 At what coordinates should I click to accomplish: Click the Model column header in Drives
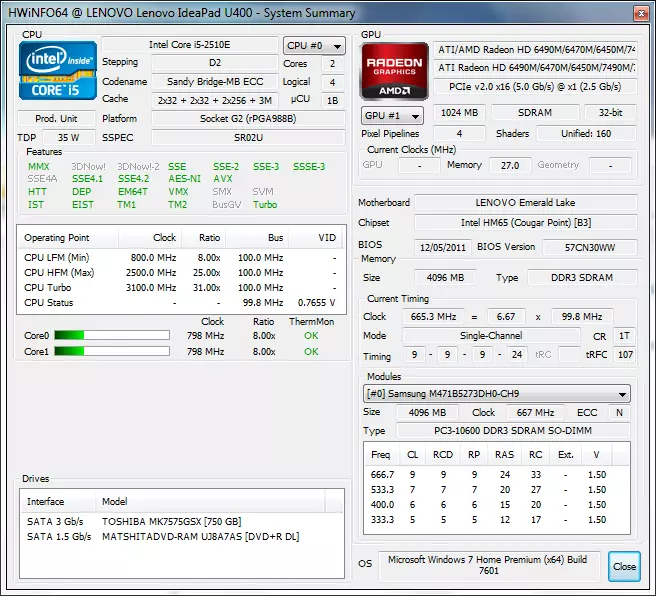coord(210,501)
